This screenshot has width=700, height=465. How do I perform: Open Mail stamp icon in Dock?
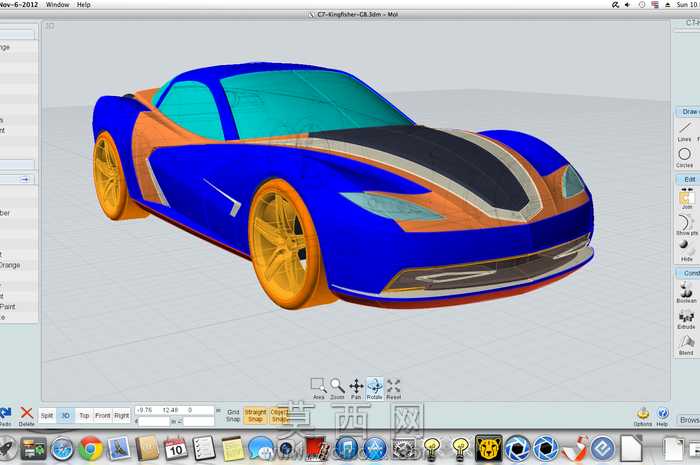click(x=119, y=448)
